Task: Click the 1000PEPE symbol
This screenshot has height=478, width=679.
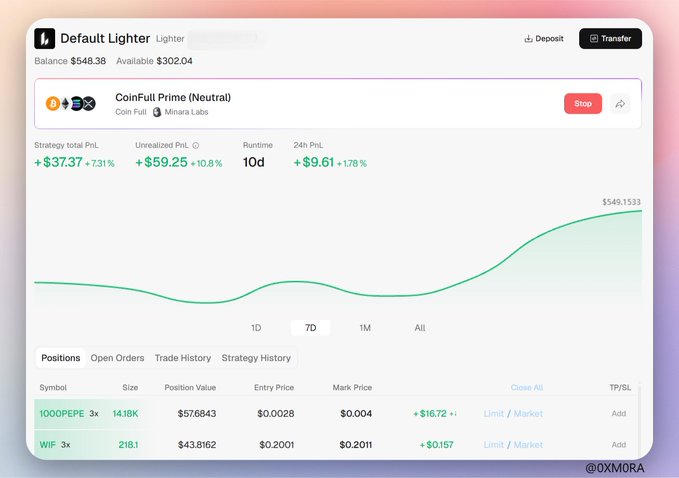Action: (x=62, y=413)
